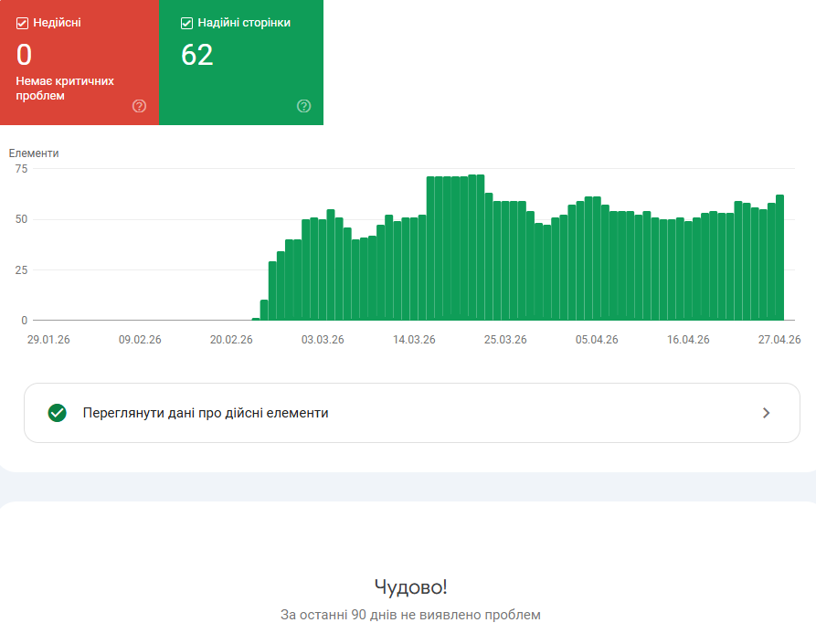Click the number 62 on the green card
Image resolution: width=816 pixels, height=644 pixels.
click(197, 55)
